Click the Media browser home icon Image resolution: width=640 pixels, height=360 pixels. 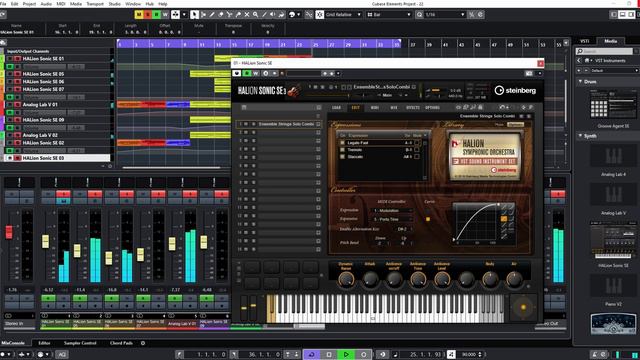(587, 60)
